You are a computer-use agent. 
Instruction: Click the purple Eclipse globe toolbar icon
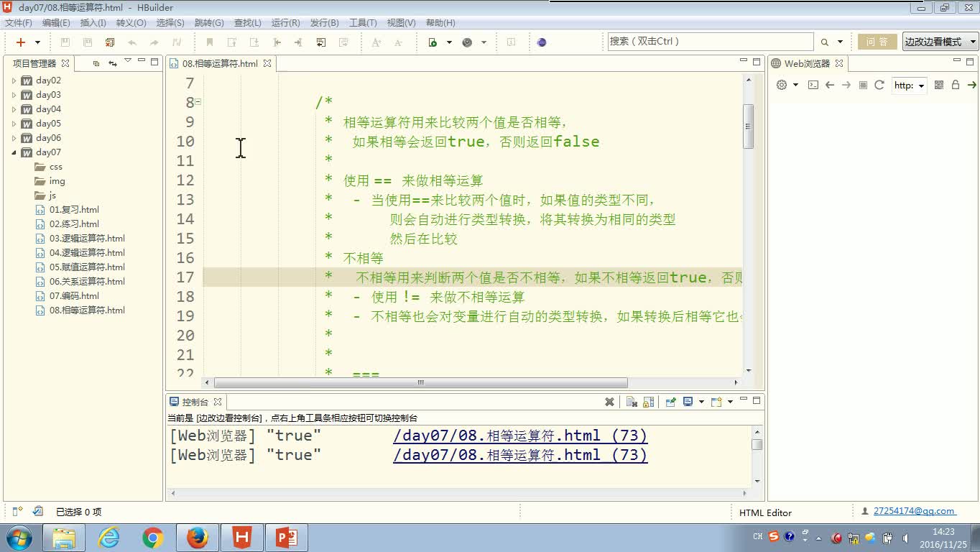pyautogui.click(x=542, y=42)
